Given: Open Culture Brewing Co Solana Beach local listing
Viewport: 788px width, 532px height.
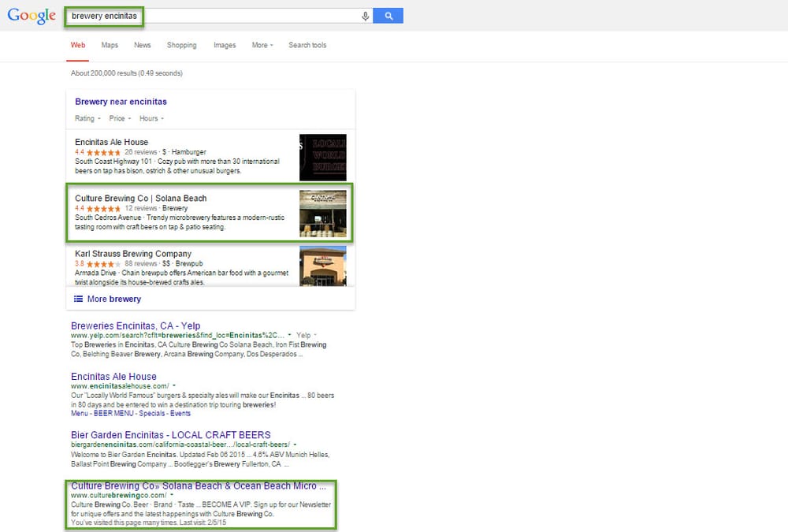Looking at the screenshot, I should pos(141,199).
